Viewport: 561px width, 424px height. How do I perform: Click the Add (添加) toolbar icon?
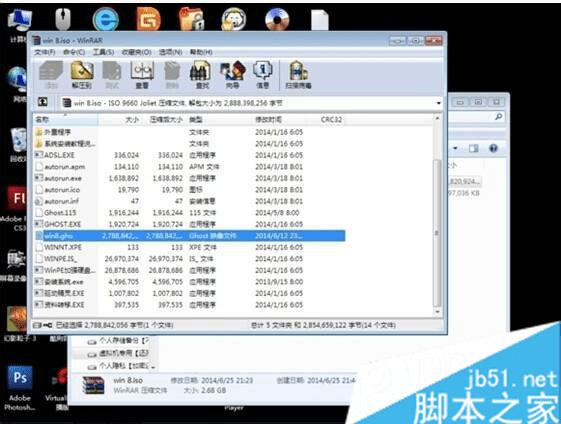pyautogui.click(x=51, y=74)
